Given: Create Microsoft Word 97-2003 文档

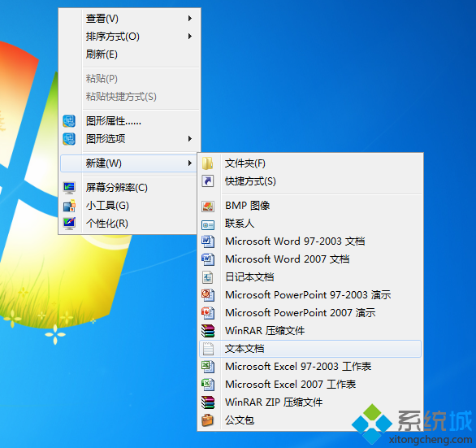Looking at the screenshot, I should (310, 241).
